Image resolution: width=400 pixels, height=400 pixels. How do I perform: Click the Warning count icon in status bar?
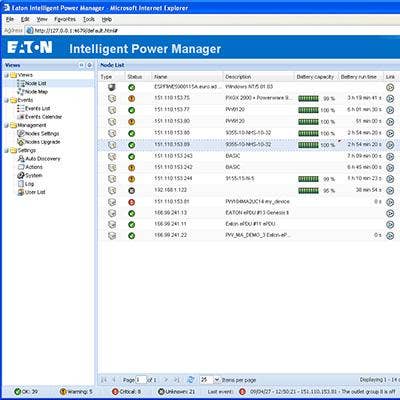[63, 391]
